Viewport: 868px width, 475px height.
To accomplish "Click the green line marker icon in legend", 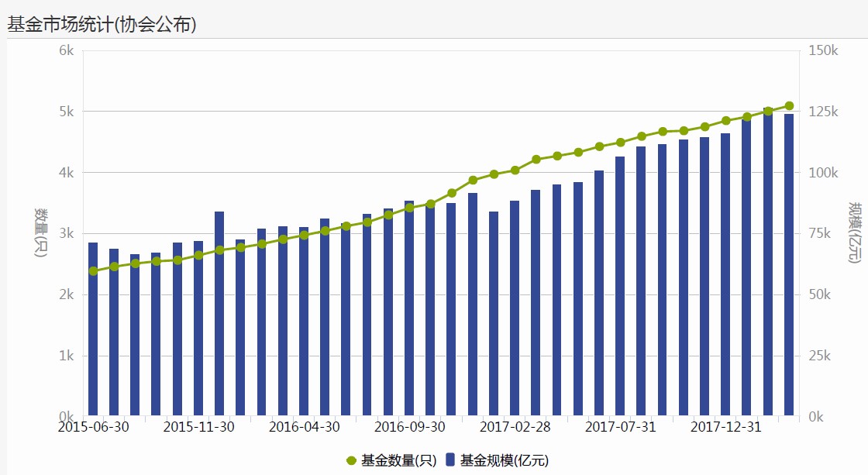I will [x=352, y=460].
